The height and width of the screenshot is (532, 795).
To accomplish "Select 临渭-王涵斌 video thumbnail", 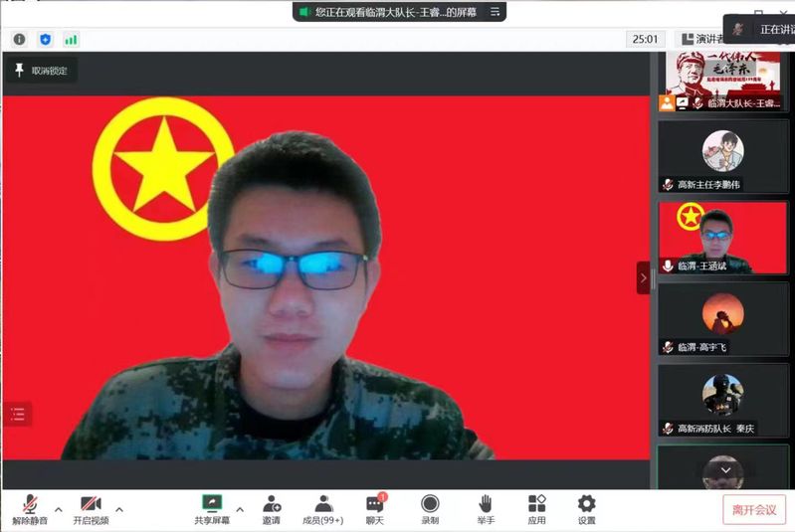I will [x=722, y=238].
